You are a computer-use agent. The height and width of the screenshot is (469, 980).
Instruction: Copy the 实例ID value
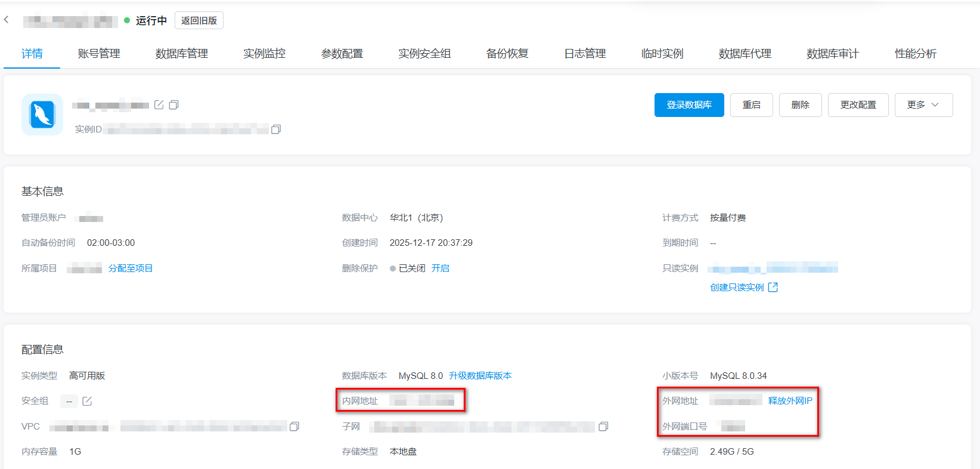(276, 129)
